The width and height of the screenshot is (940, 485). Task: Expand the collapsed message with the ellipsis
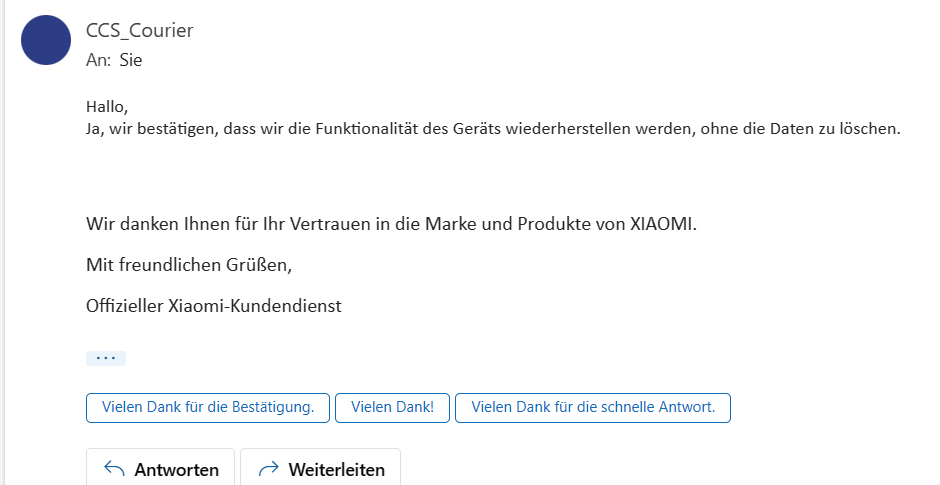tap(106, 358)
